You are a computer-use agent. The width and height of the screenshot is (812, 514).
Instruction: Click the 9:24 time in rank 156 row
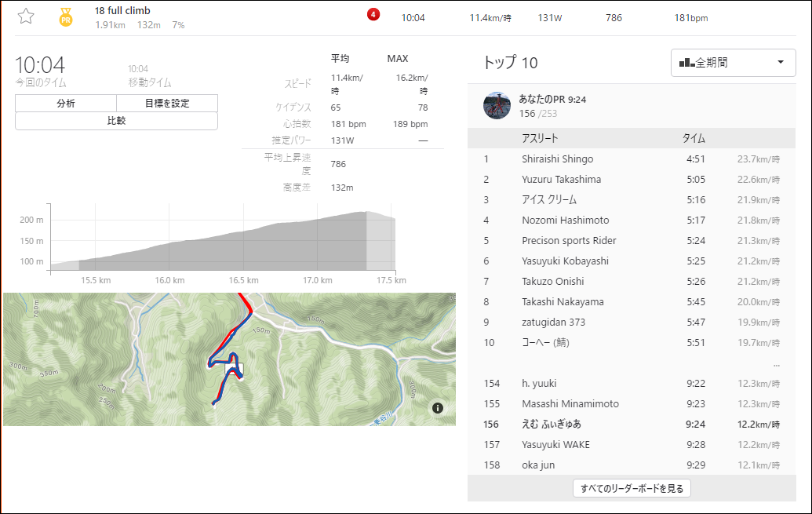coord(695,425)
